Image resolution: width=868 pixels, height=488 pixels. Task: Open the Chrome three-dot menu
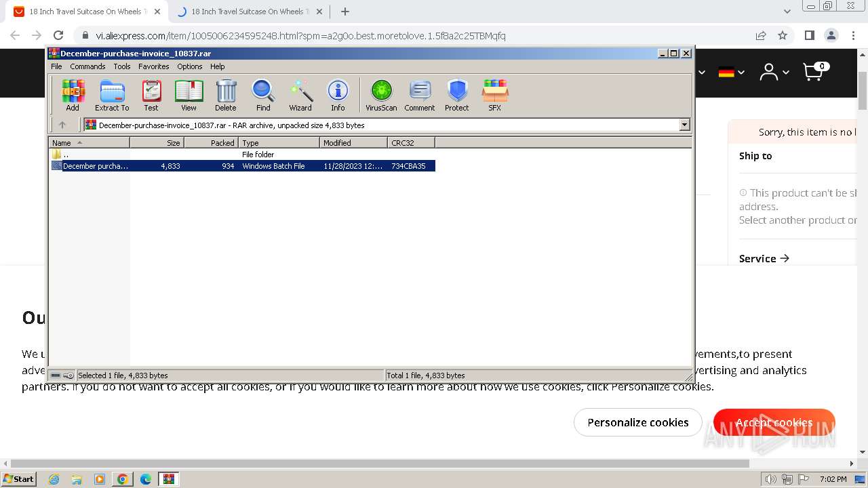[852, 36]
